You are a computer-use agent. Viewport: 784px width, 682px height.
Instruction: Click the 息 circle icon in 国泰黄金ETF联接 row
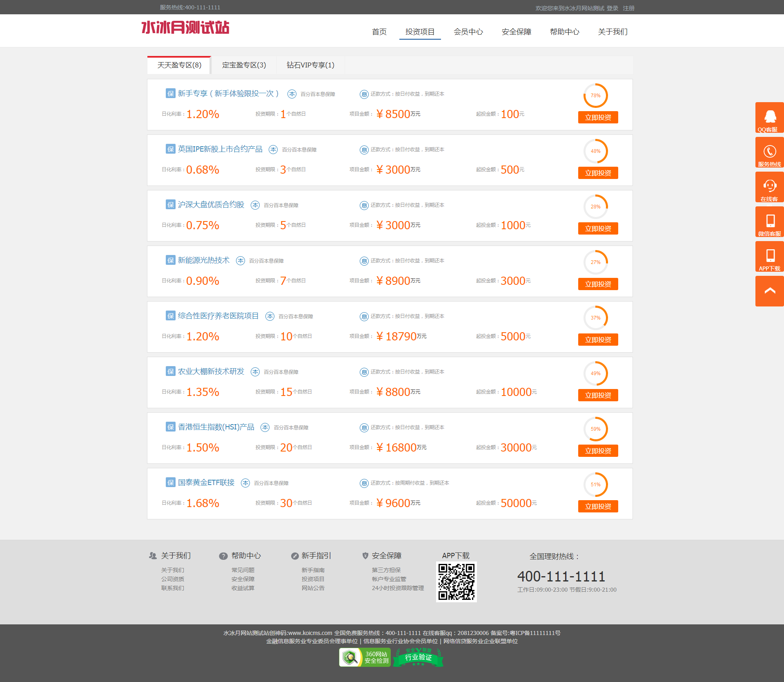click(364, 483)
